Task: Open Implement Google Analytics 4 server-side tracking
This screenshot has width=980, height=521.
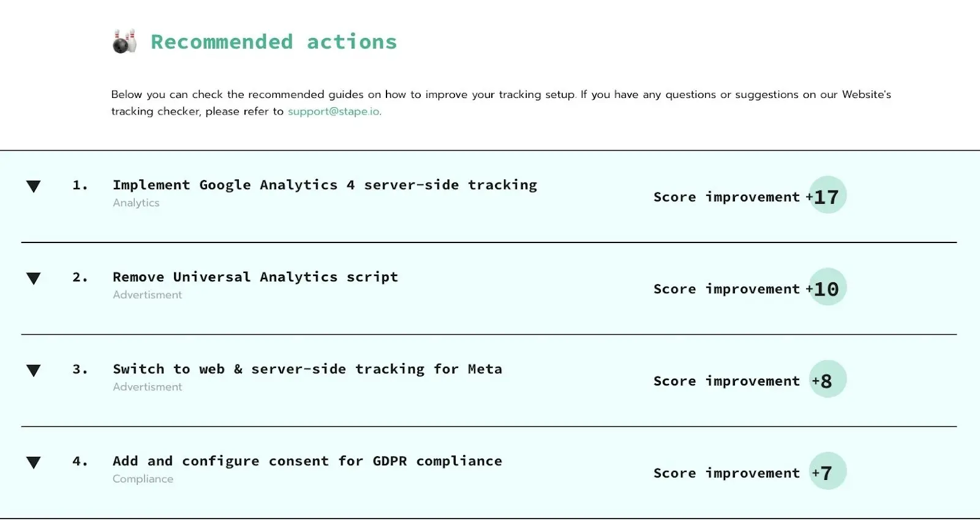Action: pyautogui.click(x=325, y=185)
